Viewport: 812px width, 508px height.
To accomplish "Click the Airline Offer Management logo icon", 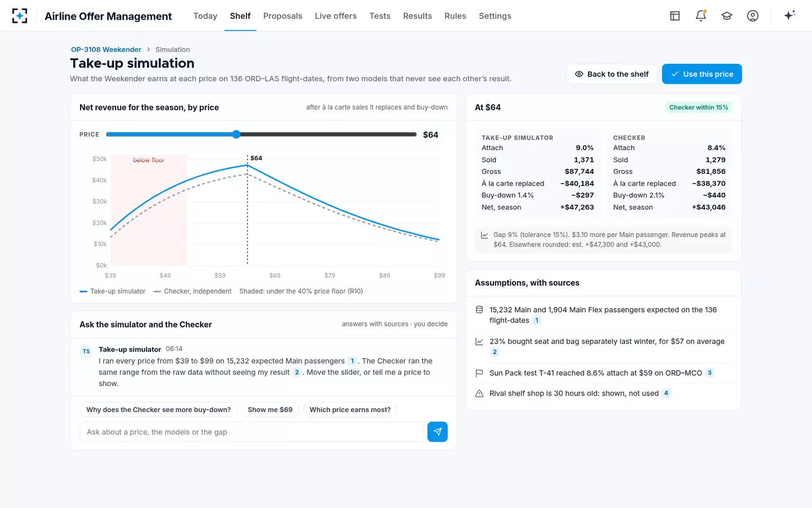I will click(x=20, y=16).
